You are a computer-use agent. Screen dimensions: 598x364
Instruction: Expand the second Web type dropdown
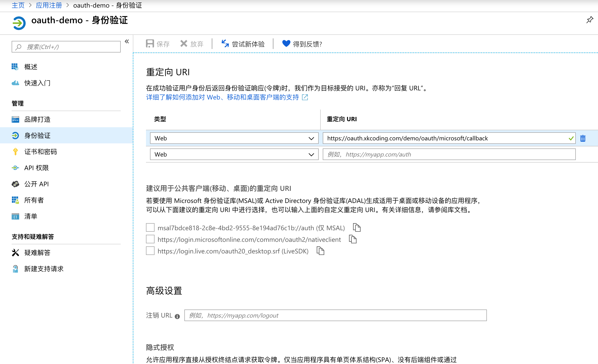(x=234, y=154)
